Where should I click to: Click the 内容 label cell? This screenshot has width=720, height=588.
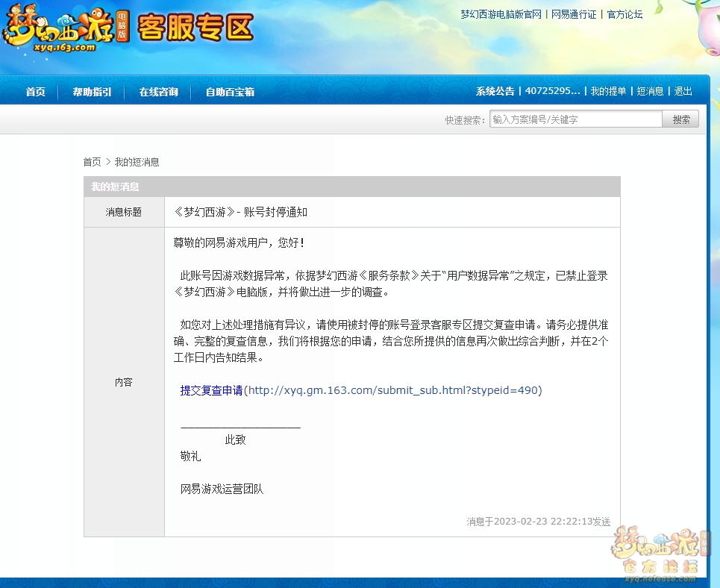124,382
